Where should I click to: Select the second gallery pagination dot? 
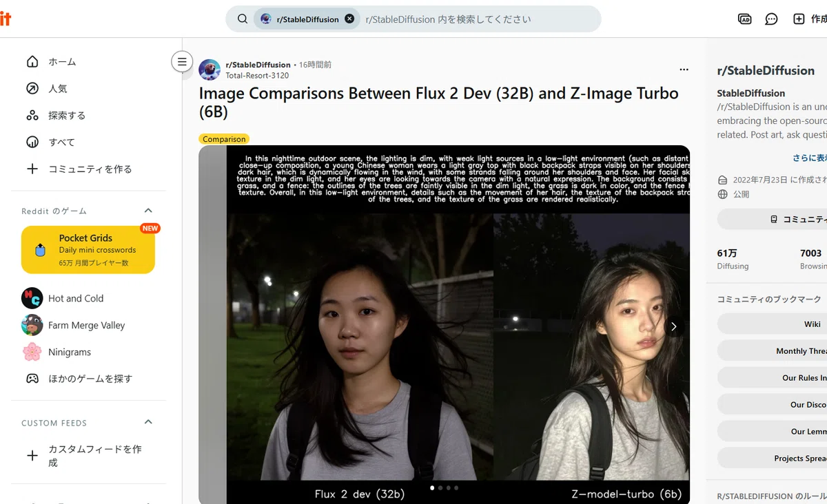coord(440,487)
